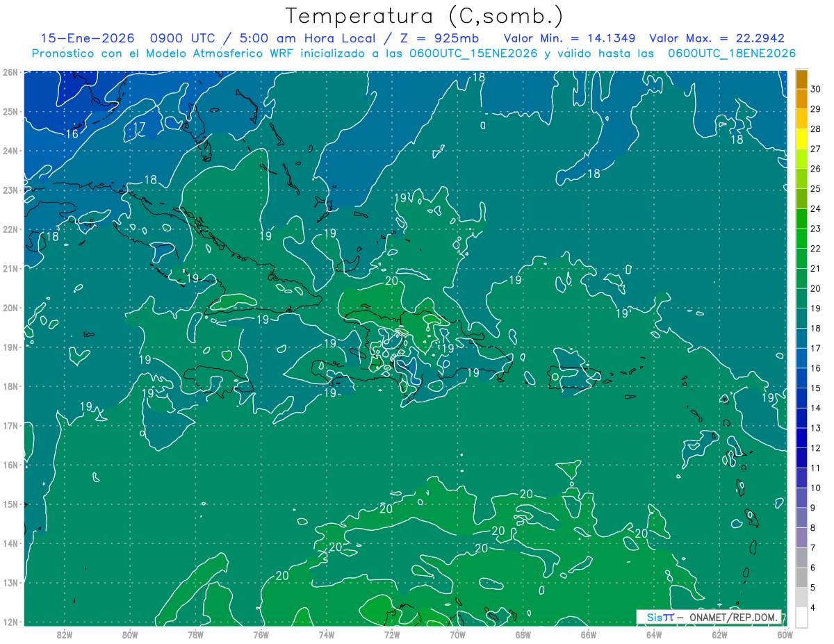This screenshot has width=834, height=644.
Task: Click the '17' contour label on the map
Action: [x=139, y=126]
